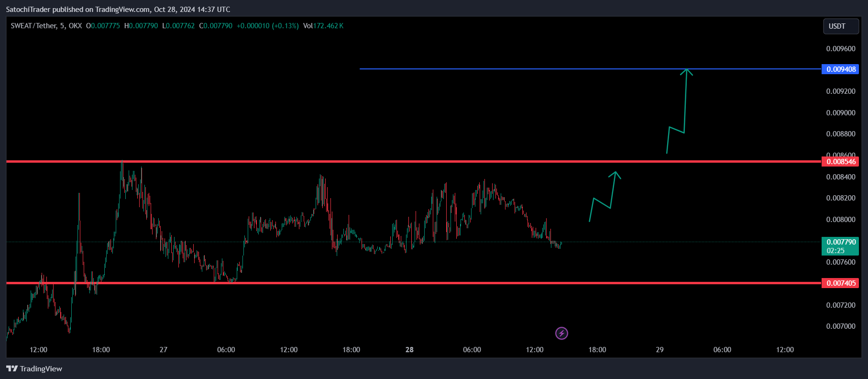Click the 0.009000 price axis label
This screenshot has width=868, height=379.
pyautogui.click(x=841, y=113)
